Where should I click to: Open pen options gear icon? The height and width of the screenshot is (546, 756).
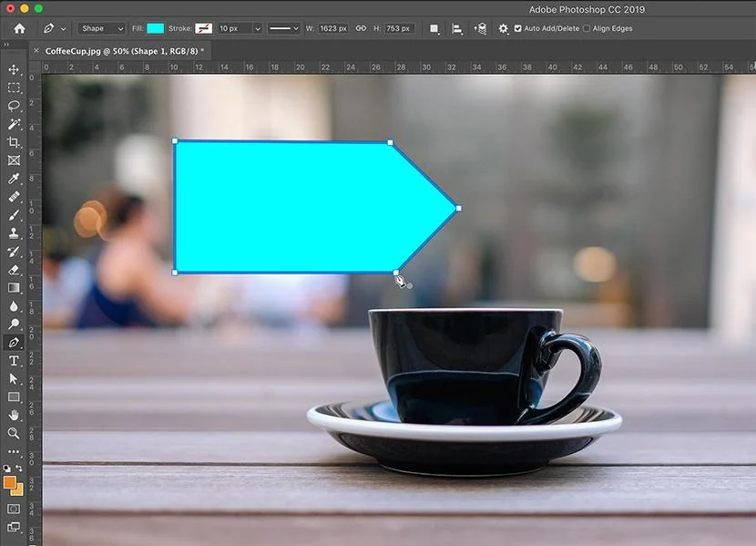click(503, 28)
